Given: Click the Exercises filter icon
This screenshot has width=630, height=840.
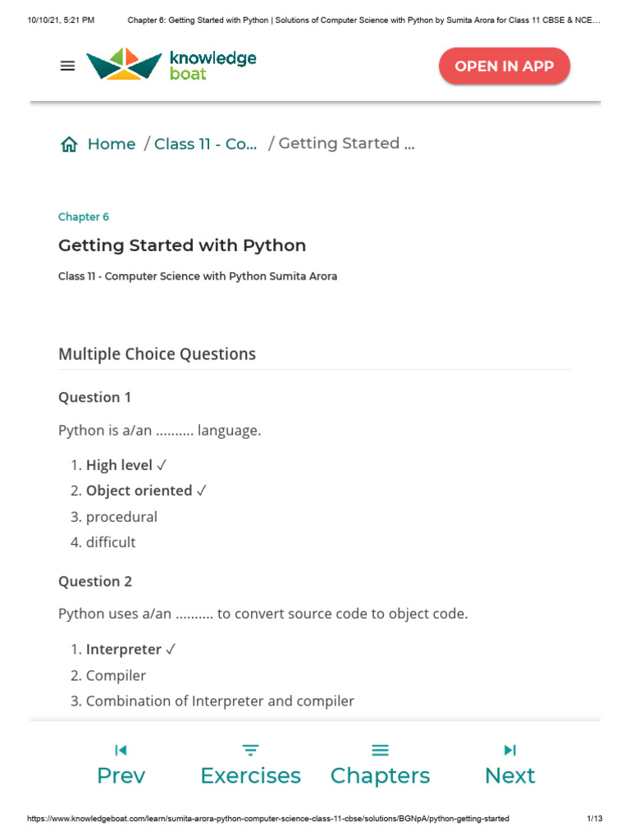Looking at the screenshot, I should tap(250, 750).
